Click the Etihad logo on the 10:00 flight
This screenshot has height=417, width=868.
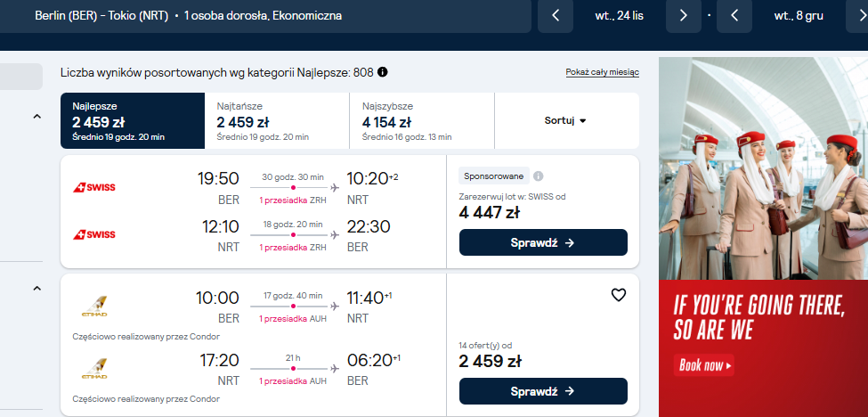tap(94, 307)
